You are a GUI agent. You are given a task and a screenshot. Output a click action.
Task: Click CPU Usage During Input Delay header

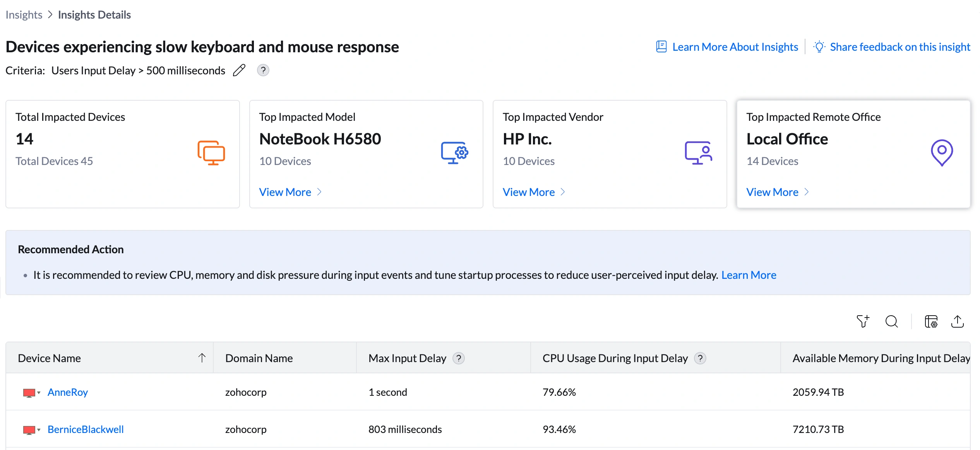tap(656, 358)
